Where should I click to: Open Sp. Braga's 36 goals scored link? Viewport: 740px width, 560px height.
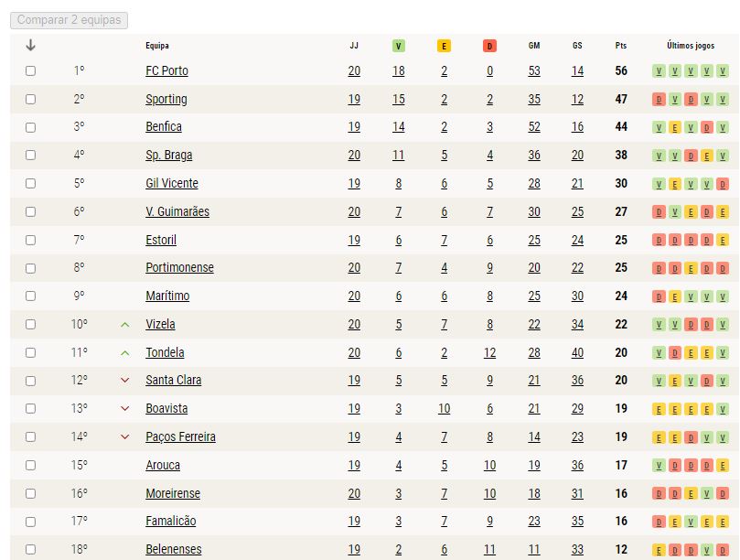(x=534, y=156)
